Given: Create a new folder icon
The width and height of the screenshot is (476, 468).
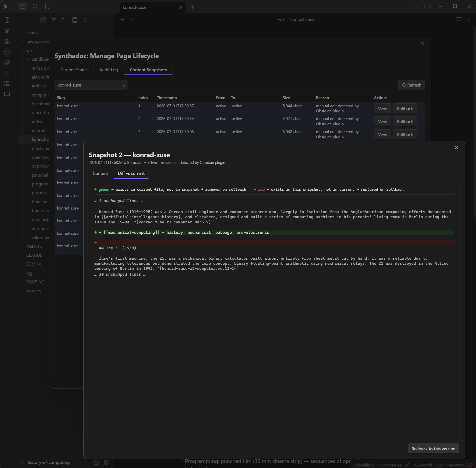Looking at the screenshot, I should pos(54,20).
